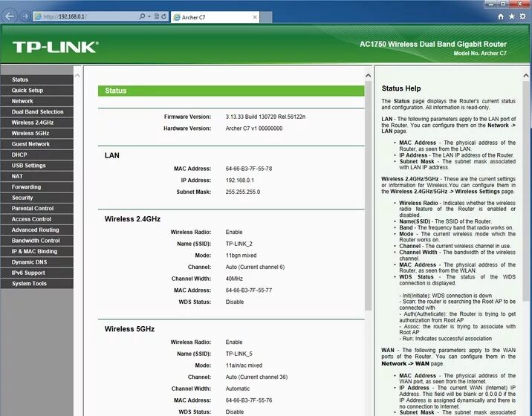Click mode value 11bgn mixed

click(241, 256)
